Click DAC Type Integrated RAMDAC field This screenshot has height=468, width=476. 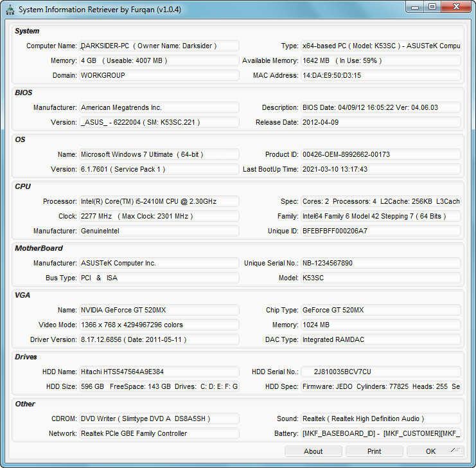coord(381,339)
